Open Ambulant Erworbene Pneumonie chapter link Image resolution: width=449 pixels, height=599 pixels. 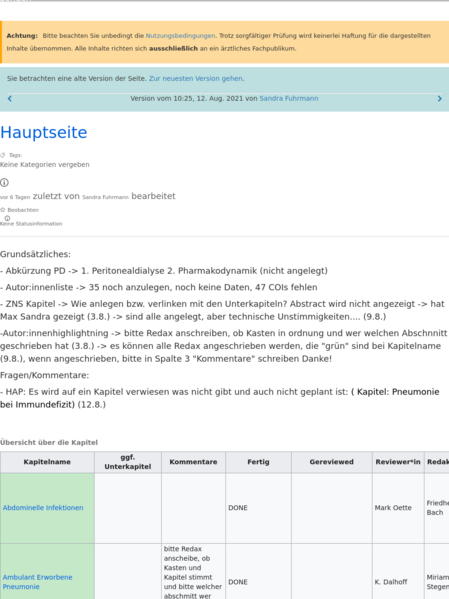pyautogui.click(x=37, y=582)
